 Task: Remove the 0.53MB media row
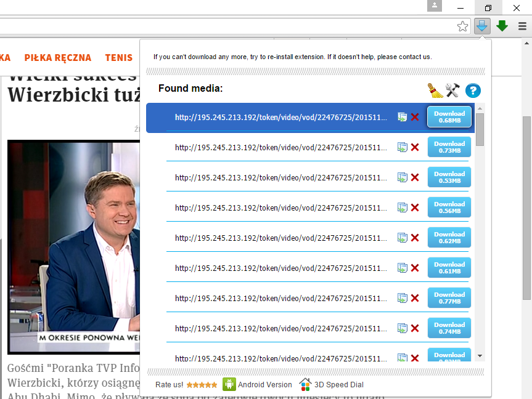click(415, 177)
